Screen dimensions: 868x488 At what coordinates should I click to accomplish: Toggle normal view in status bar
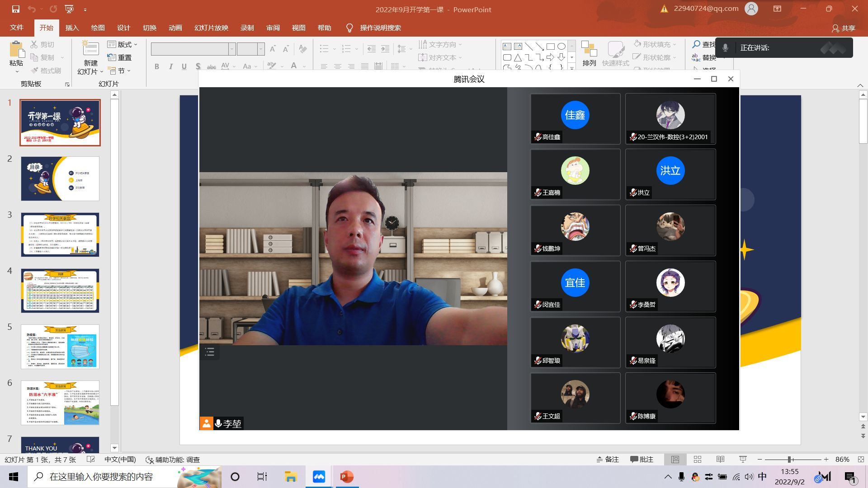coord(675,459)
